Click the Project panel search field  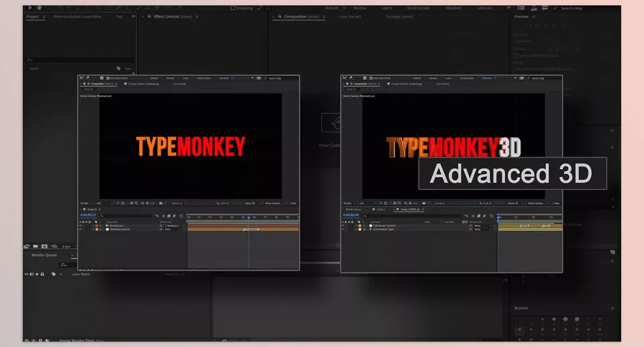click(x=80, y=60)
